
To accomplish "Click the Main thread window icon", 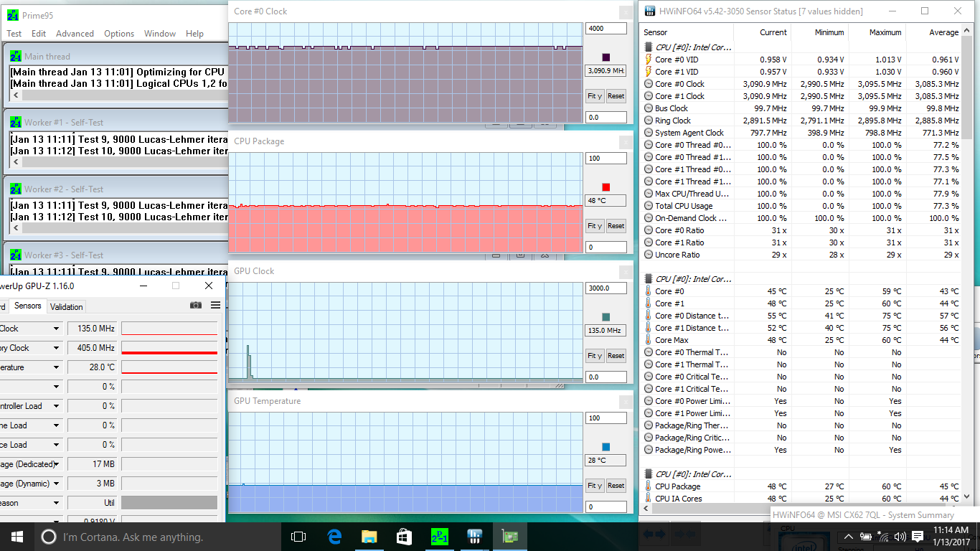I will pos(16,56).
